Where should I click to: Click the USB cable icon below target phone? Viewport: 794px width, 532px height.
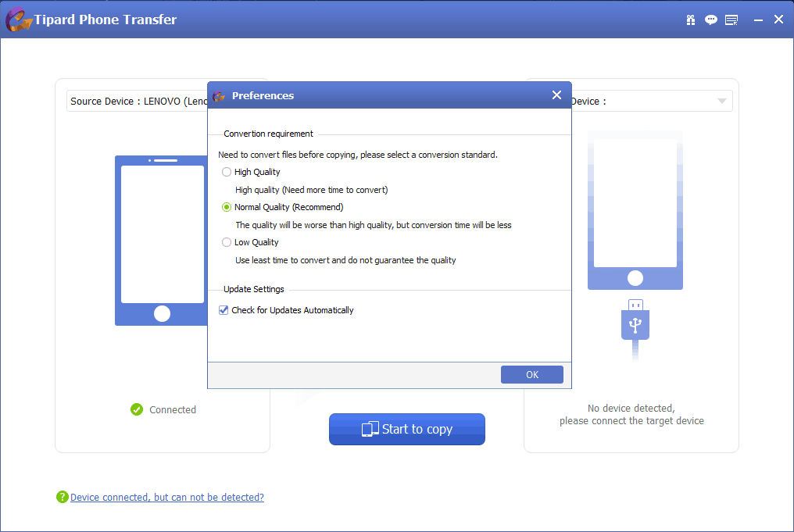[635, 324]
